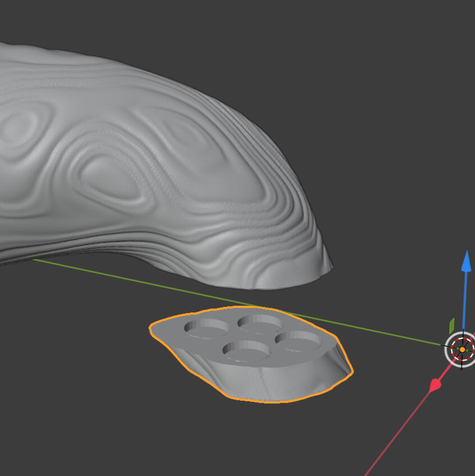Click the green plane handle of the gizmo
Screen dimensions: 475x476
pos(451,326)
